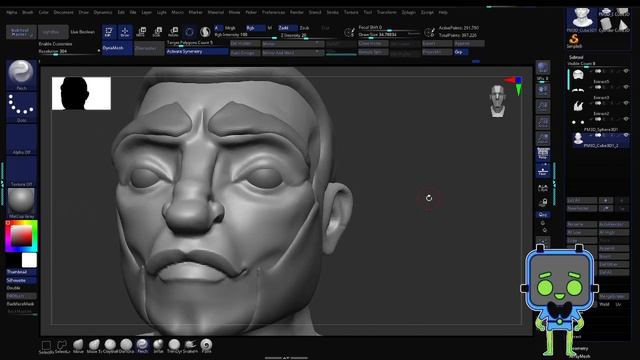This screenshot has width=640, height=360.
Task: Select the PM3D_Cube3D1_2 subtool row
Action: coord(600,141)
